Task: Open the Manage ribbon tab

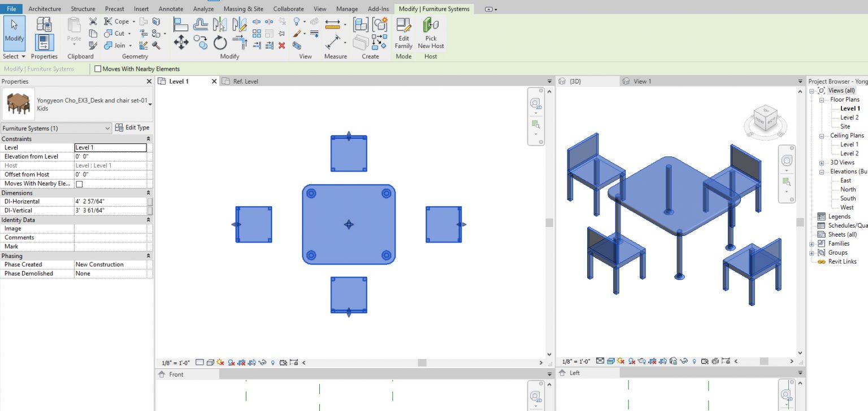Action: click(x=346, y=8)
